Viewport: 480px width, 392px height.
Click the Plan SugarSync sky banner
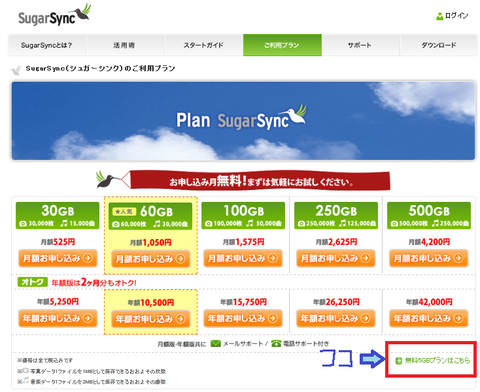click(x=243, y=121)
